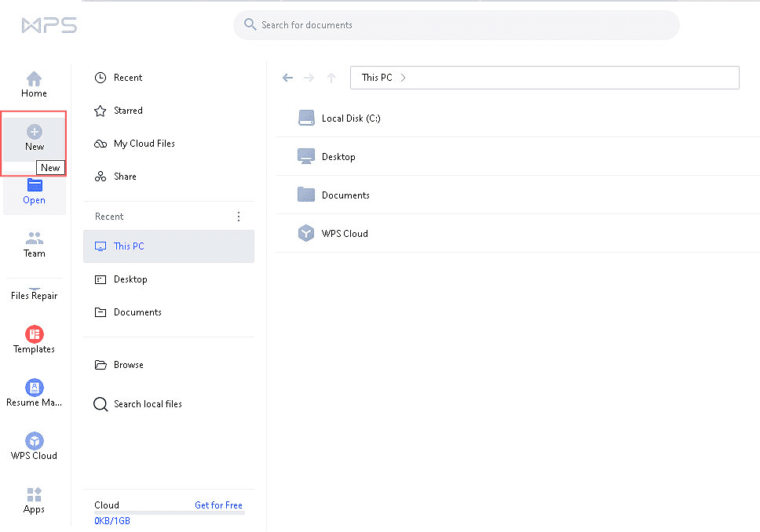The width and height of the screenshot is (760, 532).
Task: Click the magnifier icon in search bar
Action: 250,24
